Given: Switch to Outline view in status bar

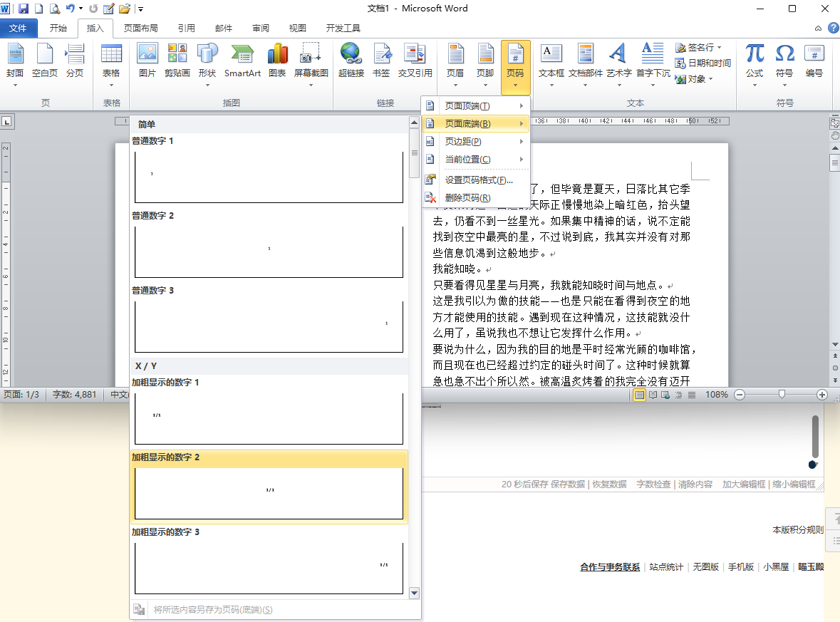Looking at the screenshot, I should [679, 395].
